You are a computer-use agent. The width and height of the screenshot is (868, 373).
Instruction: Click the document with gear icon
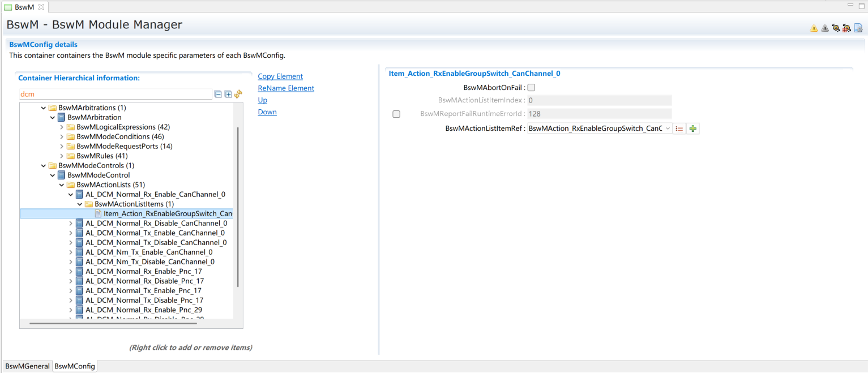858,28
